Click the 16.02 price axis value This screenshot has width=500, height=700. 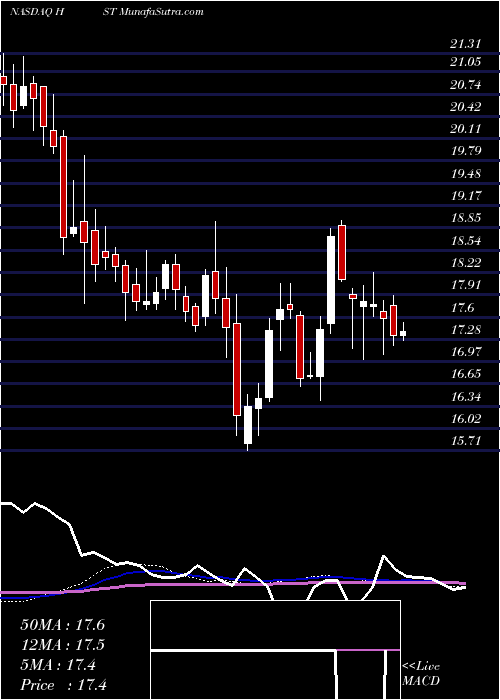465,419
